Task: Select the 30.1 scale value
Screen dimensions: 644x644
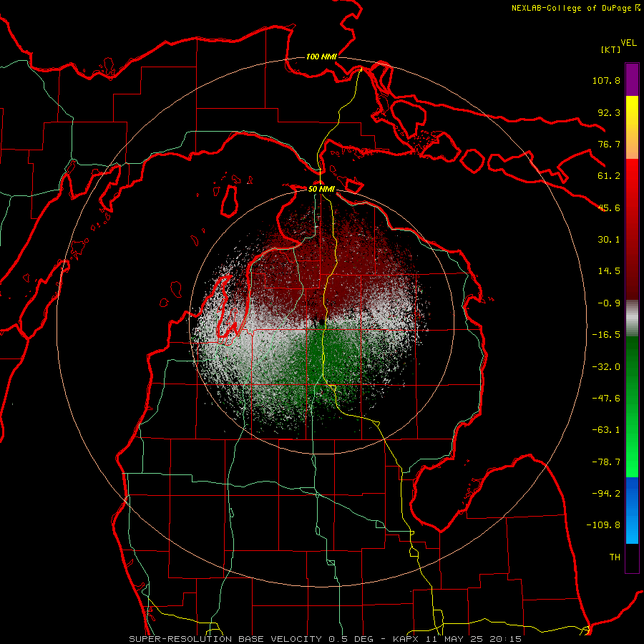Action: tap(609, 240)
